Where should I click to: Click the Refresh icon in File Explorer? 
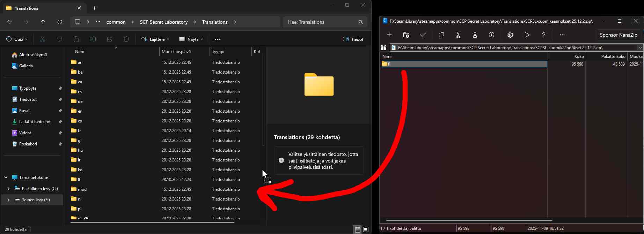pos(60,22)
